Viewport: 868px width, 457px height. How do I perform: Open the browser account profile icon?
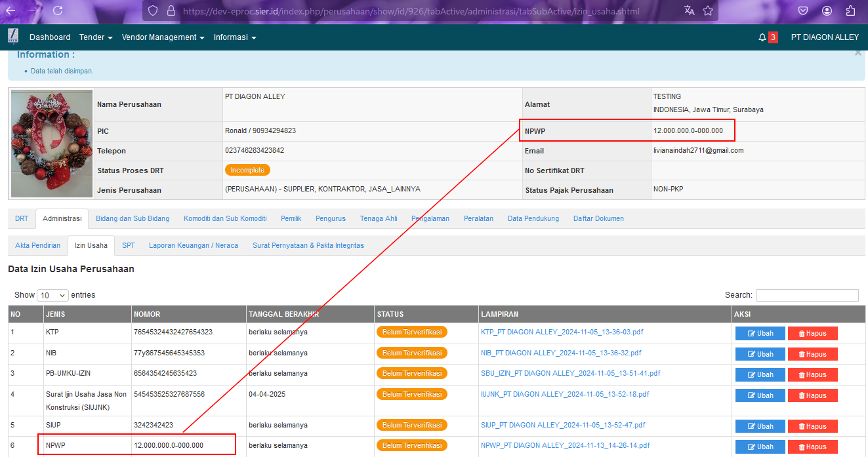click(827, 10)
